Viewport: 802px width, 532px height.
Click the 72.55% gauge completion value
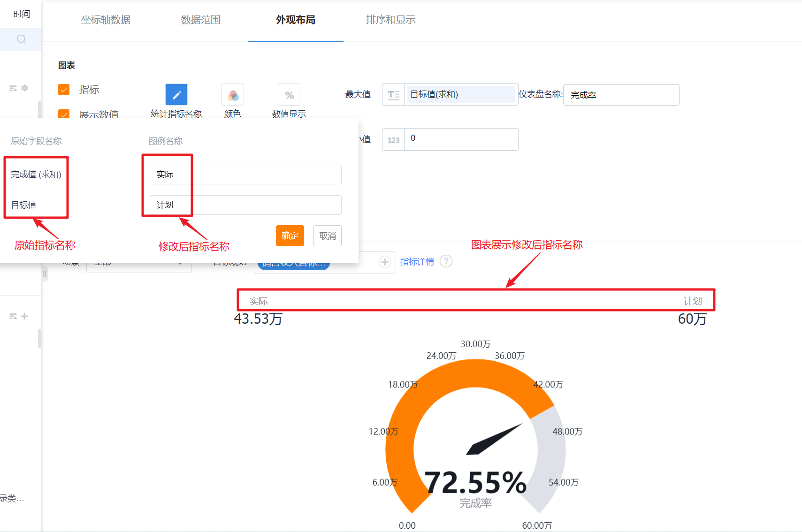coord(475,482)
